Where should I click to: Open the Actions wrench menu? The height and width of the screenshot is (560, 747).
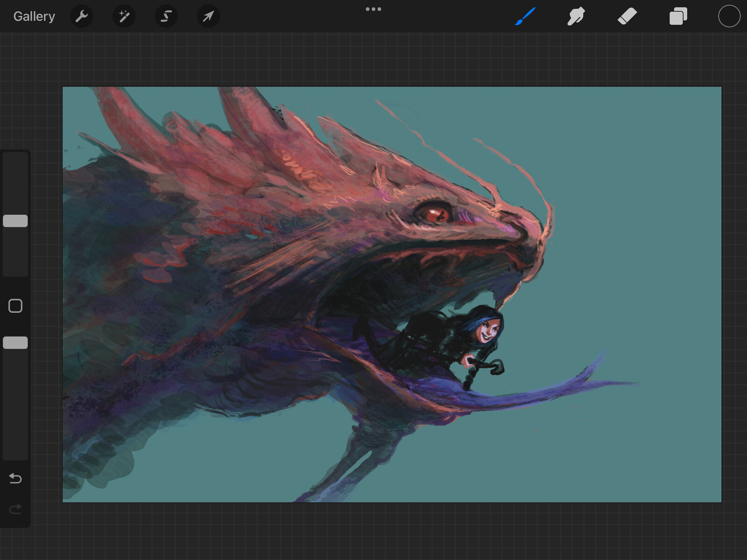tap(82, 16)
